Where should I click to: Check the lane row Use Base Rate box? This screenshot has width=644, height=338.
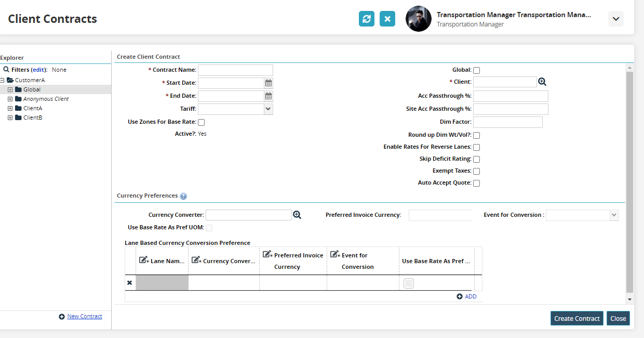[409, 283]
